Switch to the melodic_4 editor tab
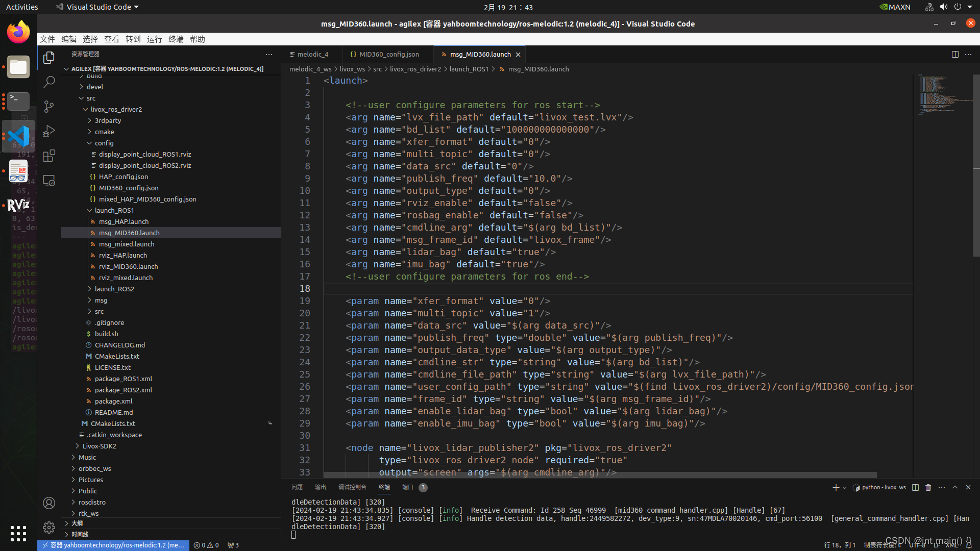The image size is (980, 551). 312,54
